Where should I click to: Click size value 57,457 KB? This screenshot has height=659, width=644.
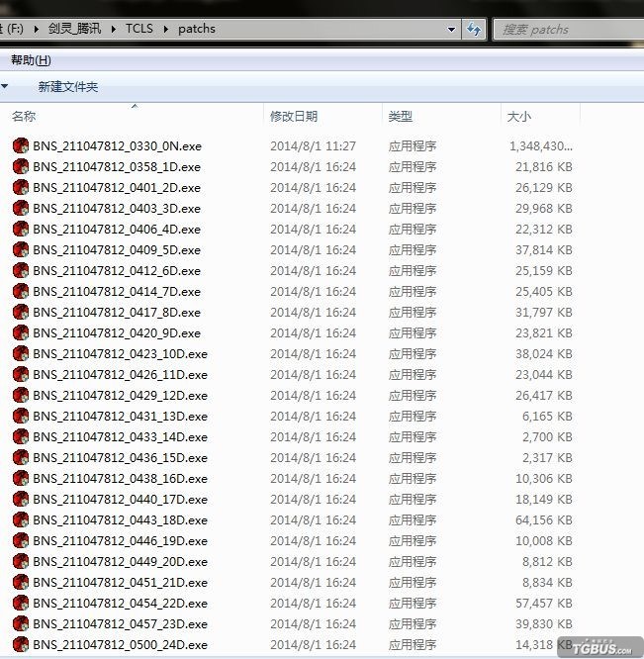tap(544, 603)
